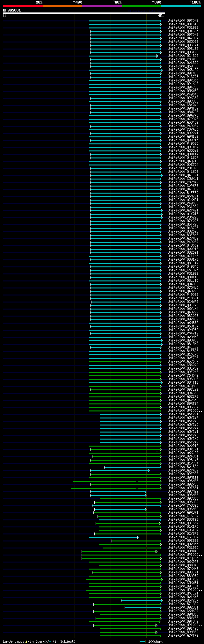204x644 pixels.
Task: Select label UniRef100_Q9LXL5
Action: tap(183, 84)
